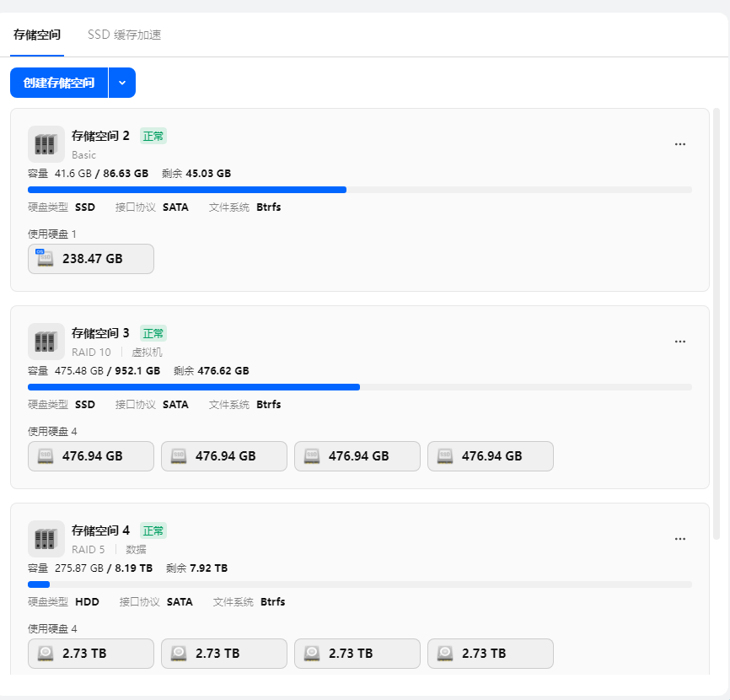Click the storage pool icon of 存储空间 2
The height and width of the screenshot is (700, 730).
46,144
